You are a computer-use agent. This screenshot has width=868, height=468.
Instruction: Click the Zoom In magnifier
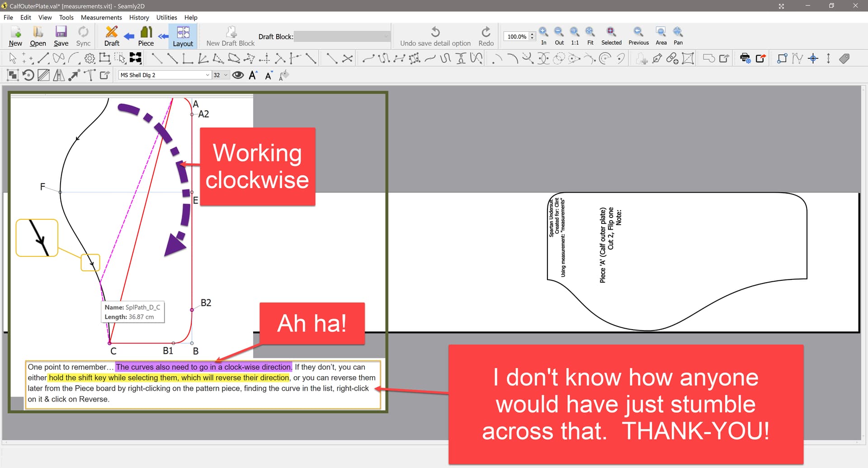(x=543, y=36)
